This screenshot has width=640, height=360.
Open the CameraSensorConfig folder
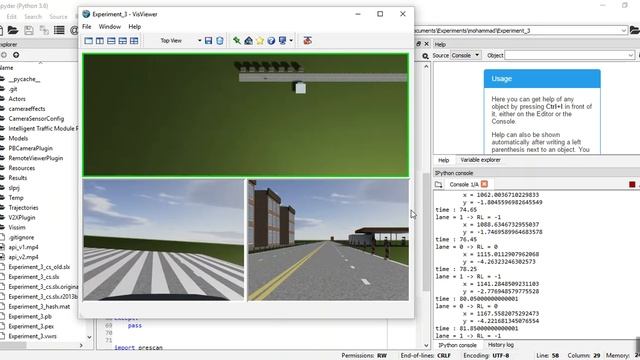click(36, 119)
